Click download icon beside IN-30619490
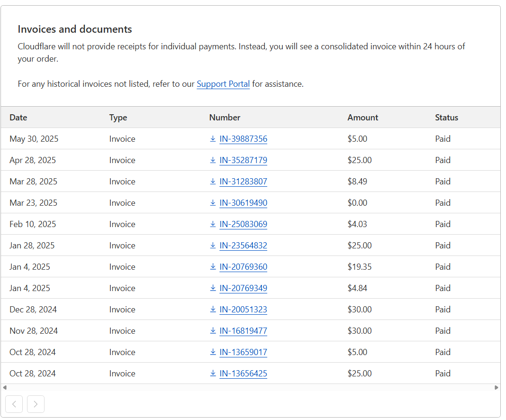Viewport: 506px width, 420px height. coord(213,203)
